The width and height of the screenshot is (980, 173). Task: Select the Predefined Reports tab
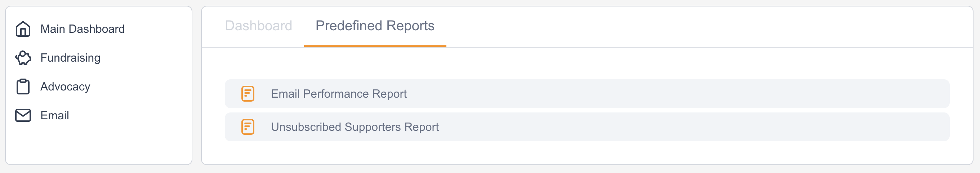[375, 26]
